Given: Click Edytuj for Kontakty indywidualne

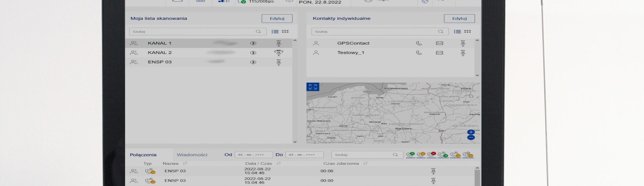Looking at the screenshot, I should 459,19.
